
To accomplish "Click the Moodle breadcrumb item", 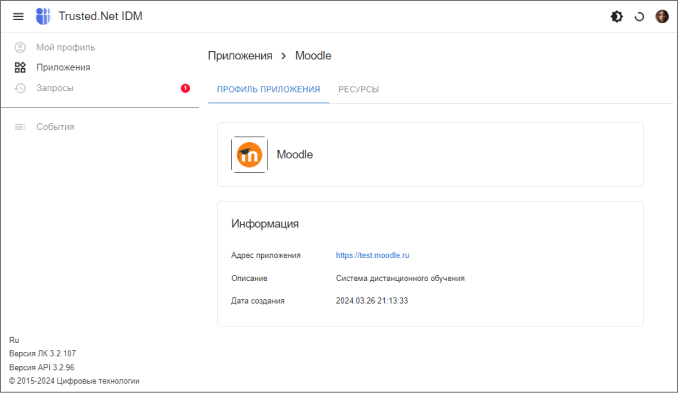I will [313, 56].
